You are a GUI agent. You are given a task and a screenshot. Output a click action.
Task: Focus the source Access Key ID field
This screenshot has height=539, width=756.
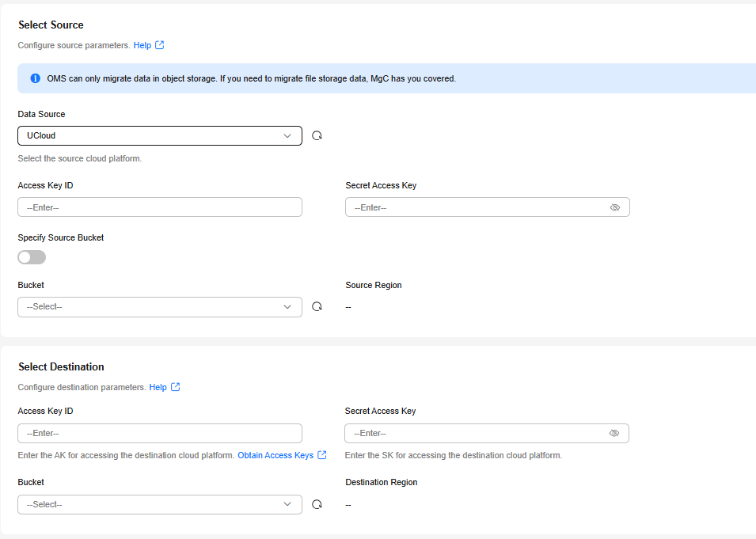(160, 207)
